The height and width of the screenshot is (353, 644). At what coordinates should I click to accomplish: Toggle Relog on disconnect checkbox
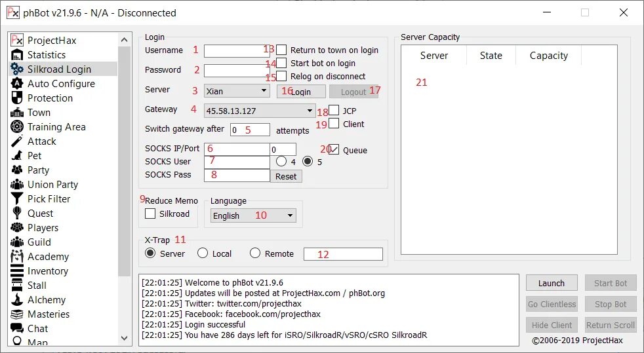pos(281,76)
